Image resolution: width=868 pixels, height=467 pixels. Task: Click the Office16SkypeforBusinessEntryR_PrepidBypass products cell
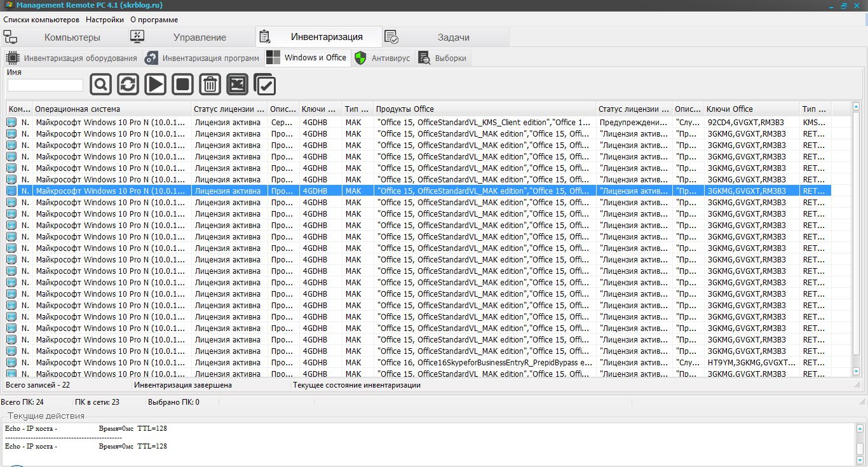(x=485, y=362)
